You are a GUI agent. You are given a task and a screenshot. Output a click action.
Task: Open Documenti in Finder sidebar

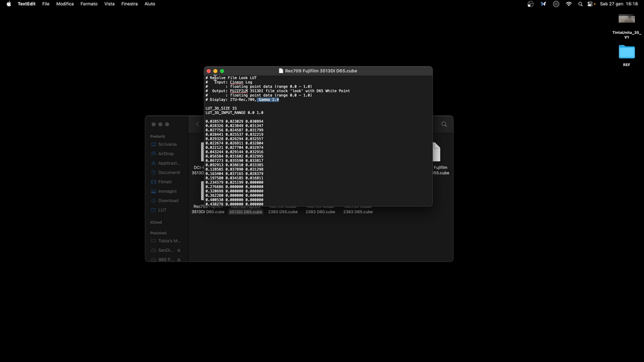pyautogui.click(x=165, y=172)
